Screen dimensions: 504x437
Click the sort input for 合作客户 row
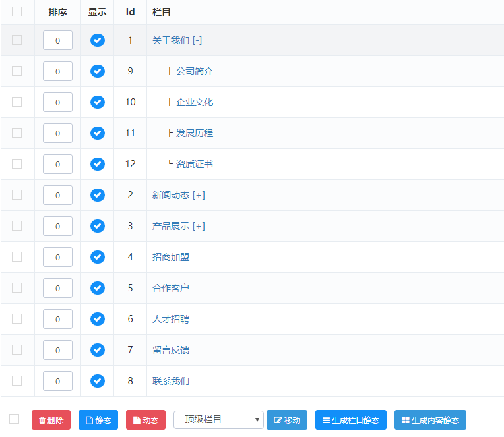point(57,288)
